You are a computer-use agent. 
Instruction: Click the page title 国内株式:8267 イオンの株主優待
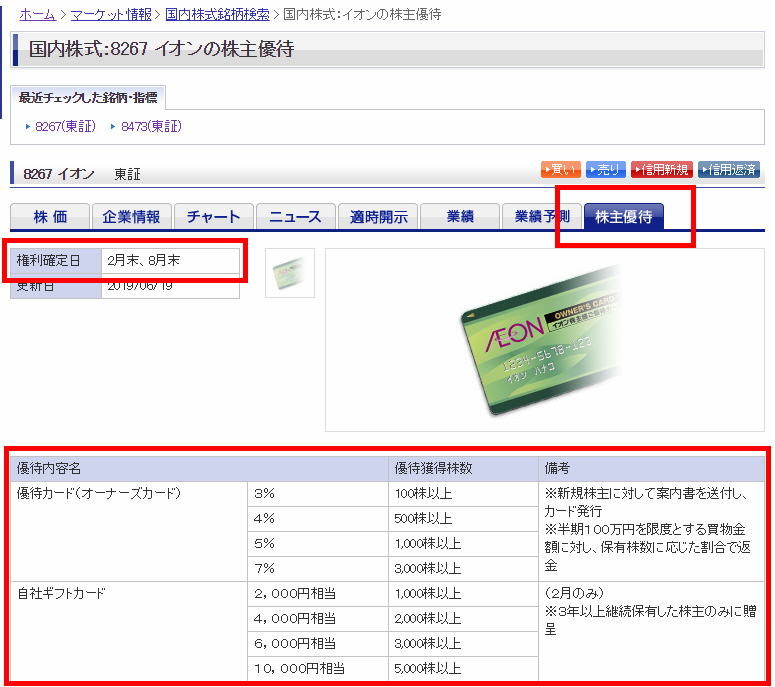tap(161, 49)
